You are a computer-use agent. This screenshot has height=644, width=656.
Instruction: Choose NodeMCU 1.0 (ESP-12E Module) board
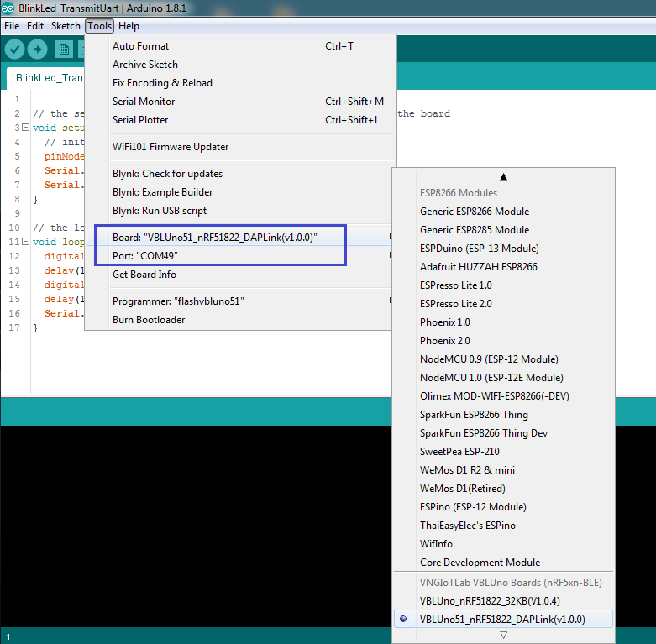[x=491, y=378]
